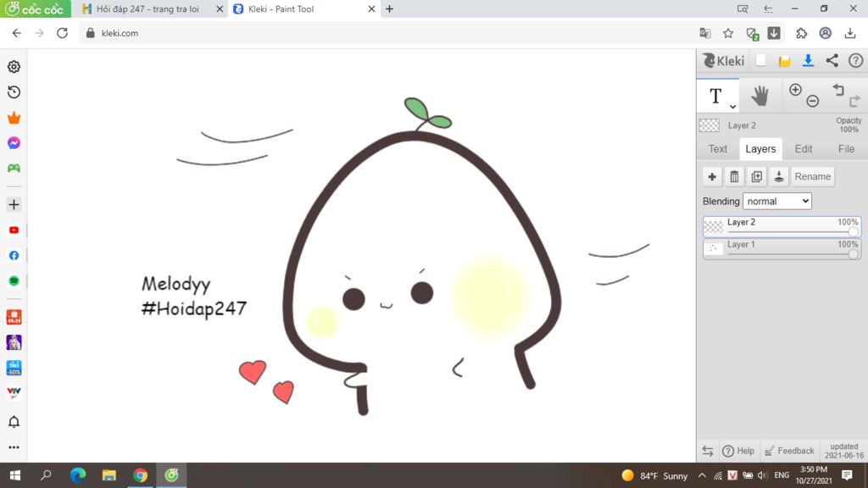
Task: Open the volume control in tray
Action: (762, 475)
